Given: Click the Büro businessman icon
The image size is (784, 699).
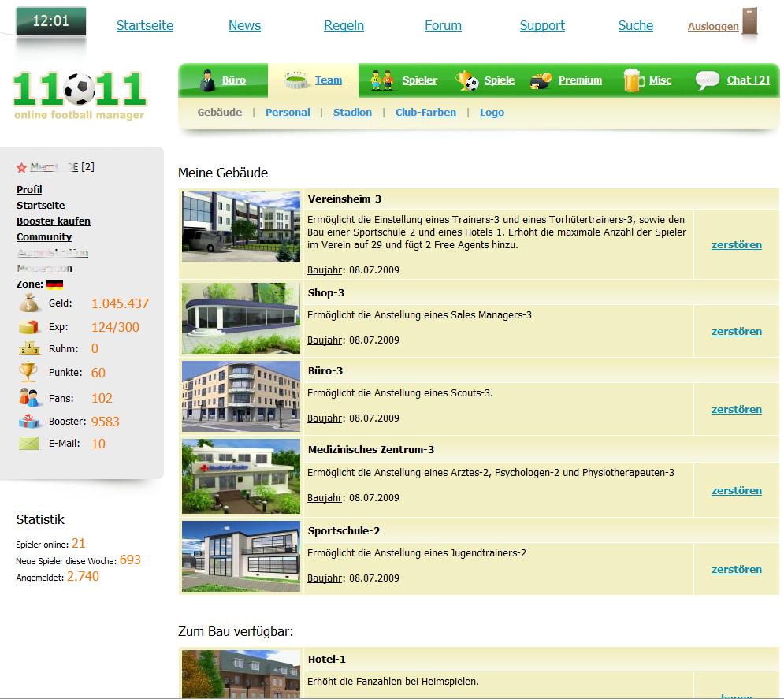Looking at the screenshot, I should [x=206, y=80].
